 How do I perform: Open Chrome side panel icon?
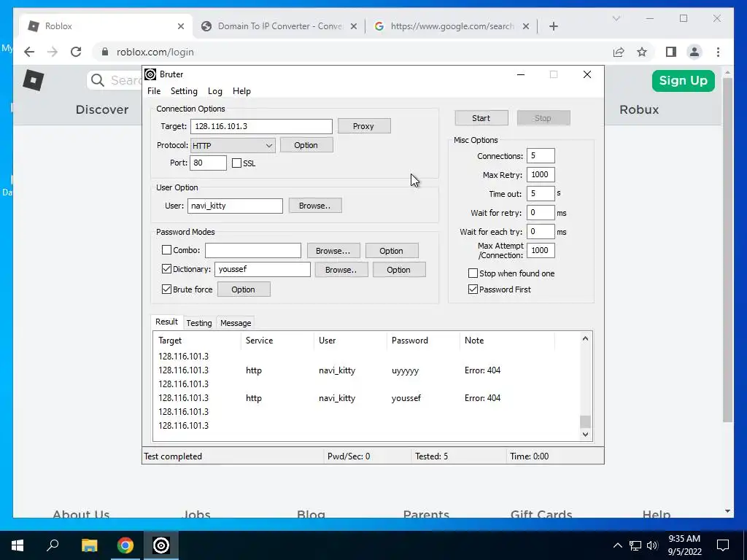coord(671,52)
